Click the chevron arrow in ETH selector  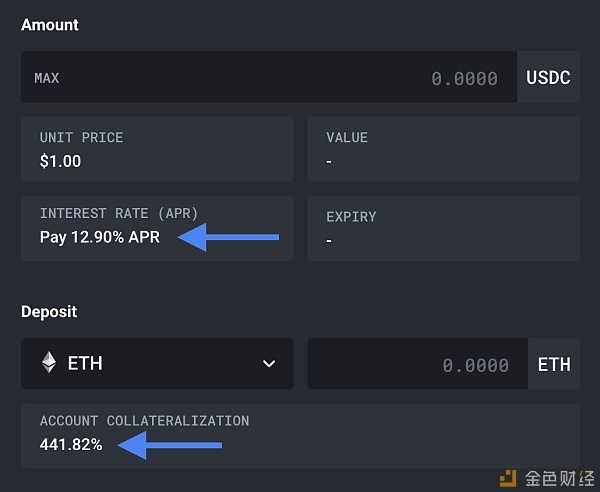pyautogui.click(x=269, y=363)
